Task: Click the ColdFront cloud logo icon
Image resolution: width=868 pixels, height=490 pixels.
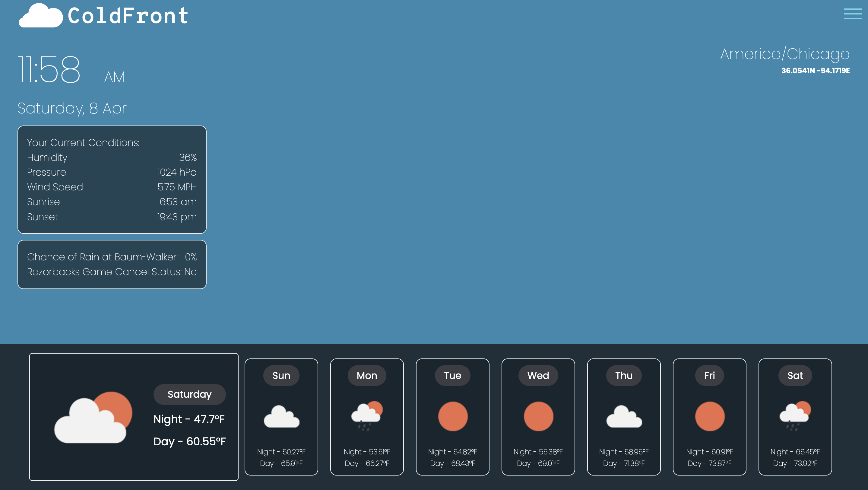Action: pyautogui.click(x=41, y=15)
